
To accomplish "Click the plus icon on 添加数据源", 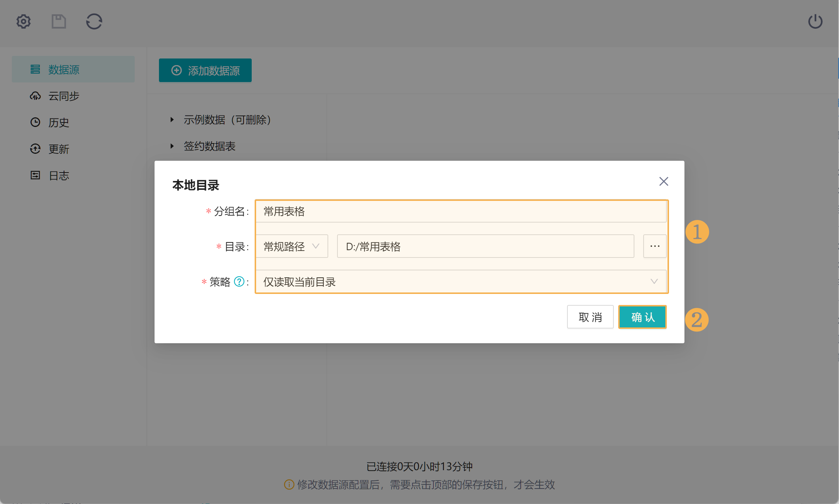I will tap(177, 70).
